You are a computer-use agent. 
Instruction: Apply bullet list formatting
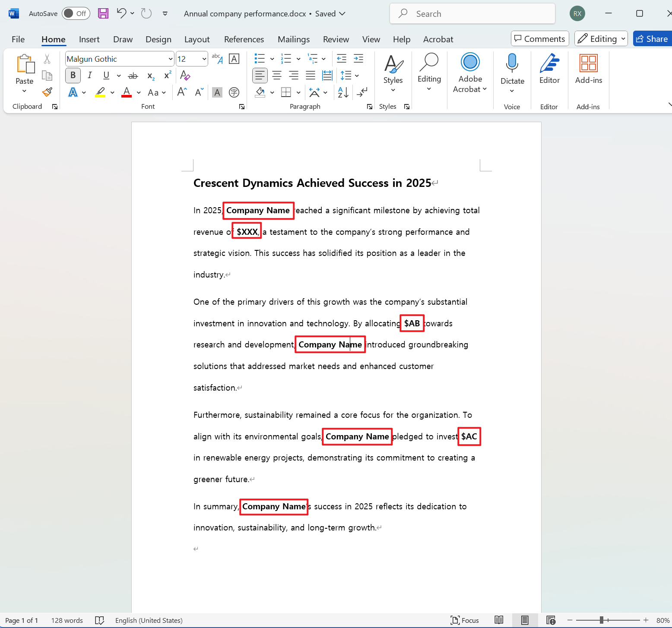click(260, 59)
